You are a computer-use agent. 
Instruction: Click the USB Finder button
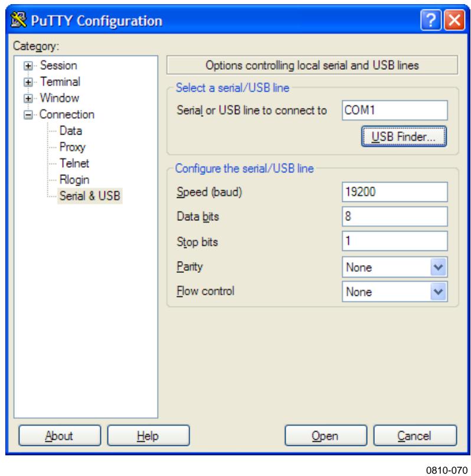pos(404,136)
